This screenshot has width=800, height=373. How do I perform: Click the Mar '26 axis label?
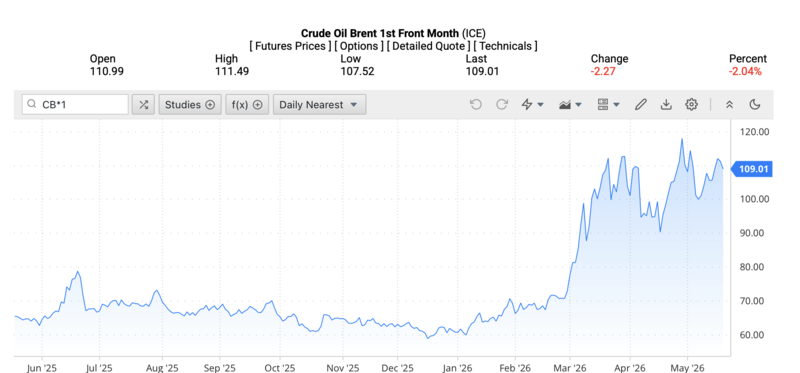point(569,367)
